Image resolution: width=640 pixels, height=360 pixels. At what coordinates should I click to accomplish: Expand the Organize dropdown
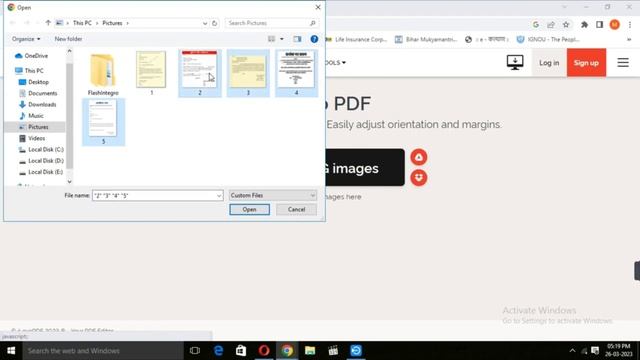click(x=26, y=39)
